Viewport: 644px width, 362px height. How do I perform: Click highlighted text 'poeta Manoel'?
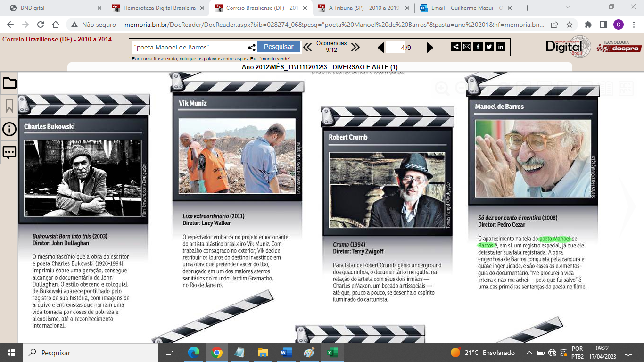pos(555,239)
